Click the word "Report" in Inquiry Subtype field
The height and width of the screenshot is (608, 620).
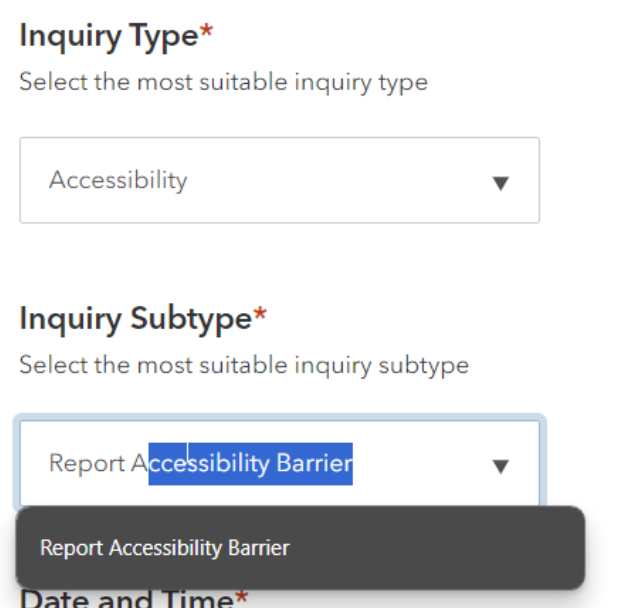tap(86, 464)
